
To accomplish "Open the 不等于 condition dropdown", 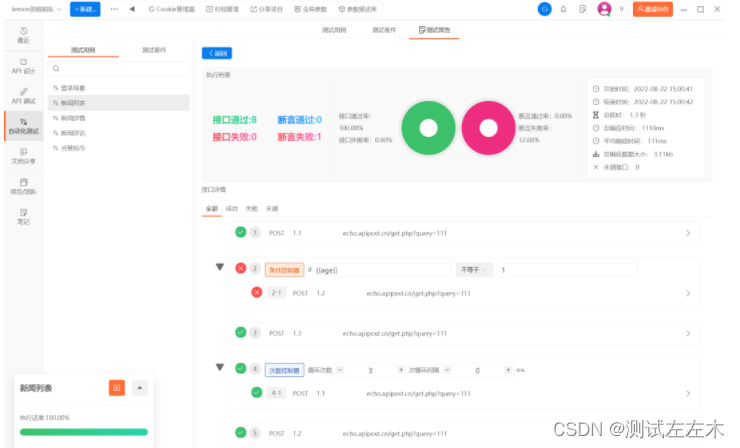I will [x=474, y=270].
